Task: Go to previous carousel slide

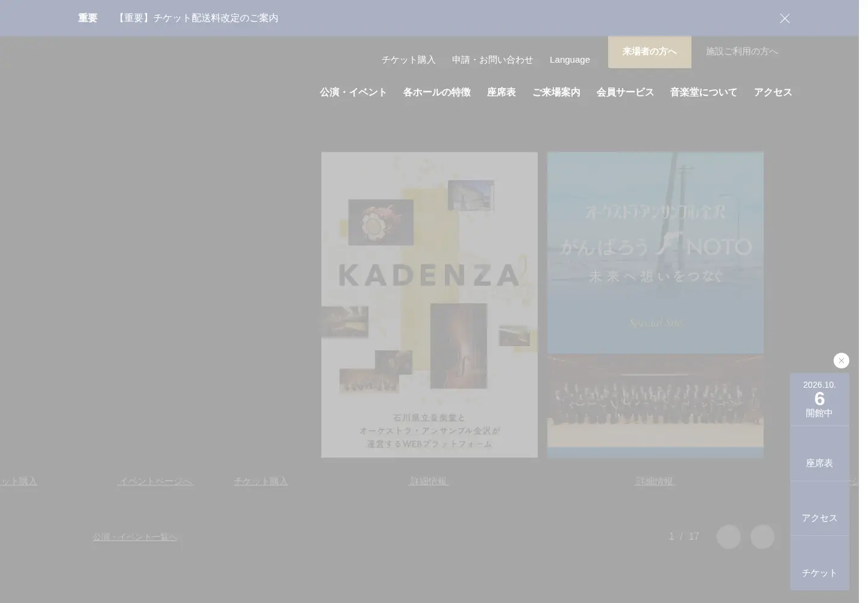Action: tap(728, 537)
